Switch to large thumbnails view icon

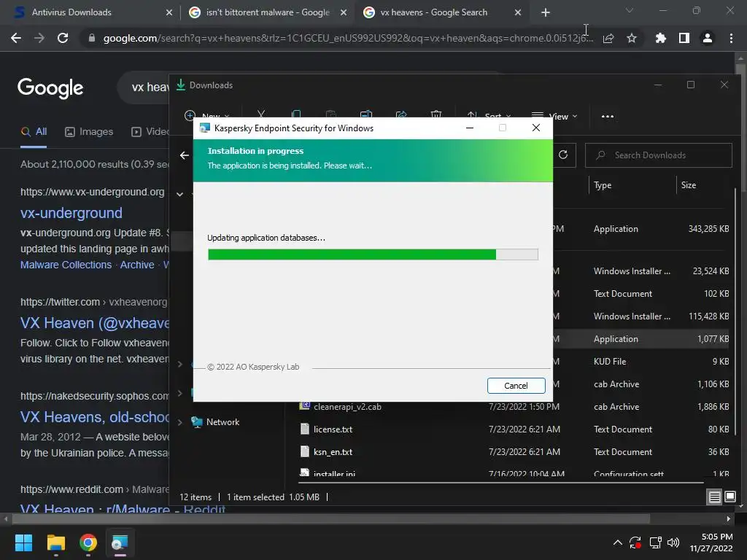[729, 497]
